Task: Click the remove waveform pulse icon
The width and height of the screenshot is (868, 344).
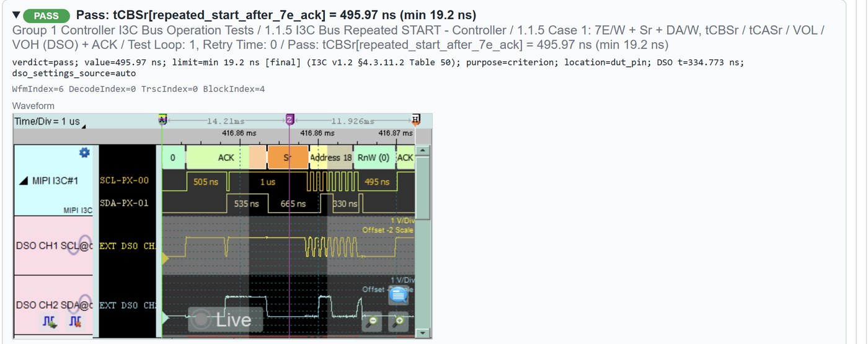Action: click(75, 321)
